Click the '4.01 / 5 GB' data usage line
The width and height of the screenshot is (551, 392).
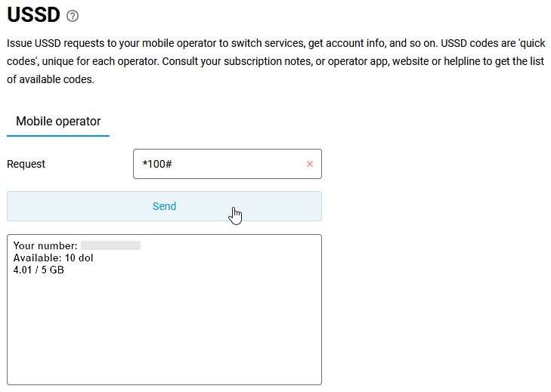(x=39, y=270)
